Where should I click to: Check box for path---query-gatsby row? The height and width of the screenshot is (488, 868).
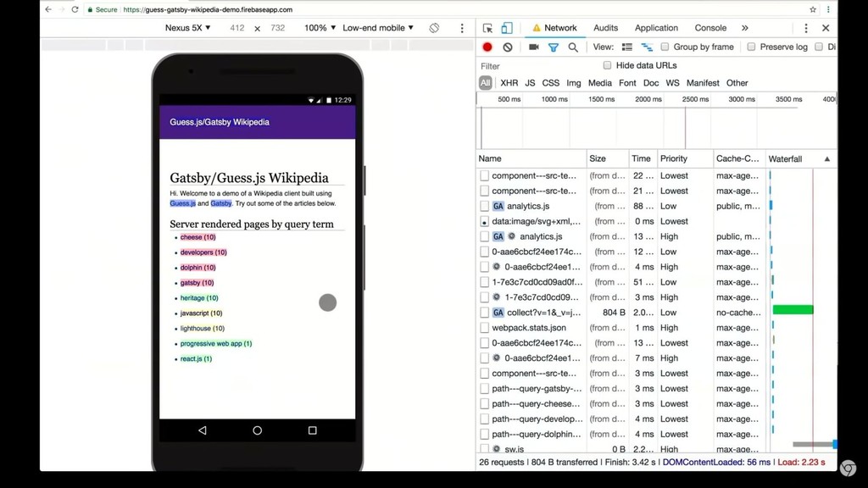coord(484,388)
